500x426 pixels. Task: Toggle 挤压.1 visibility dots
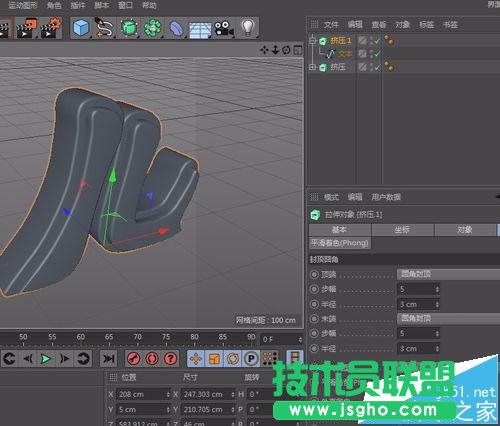tap(372, 41)
